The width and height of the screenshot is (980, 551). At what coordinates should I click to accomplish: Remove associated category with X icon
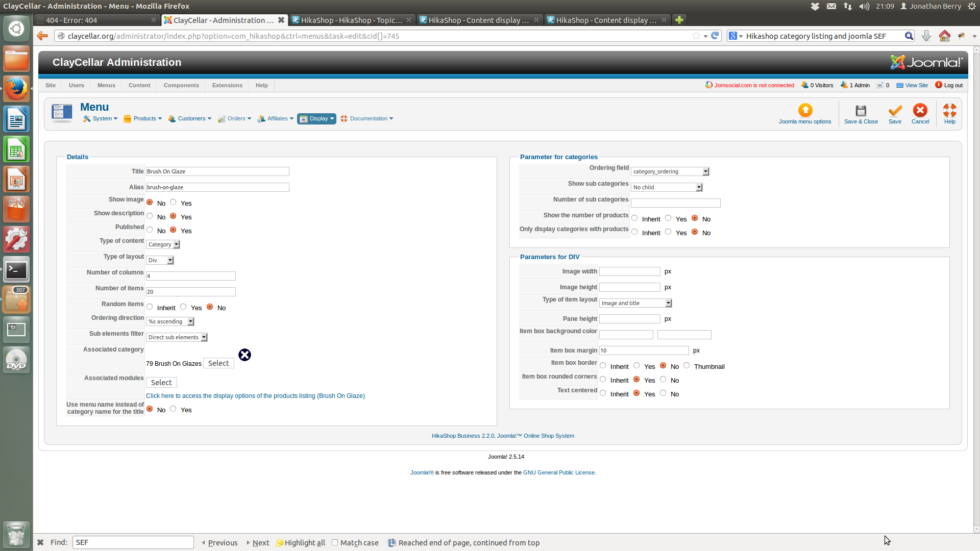(x=244, y=355)
